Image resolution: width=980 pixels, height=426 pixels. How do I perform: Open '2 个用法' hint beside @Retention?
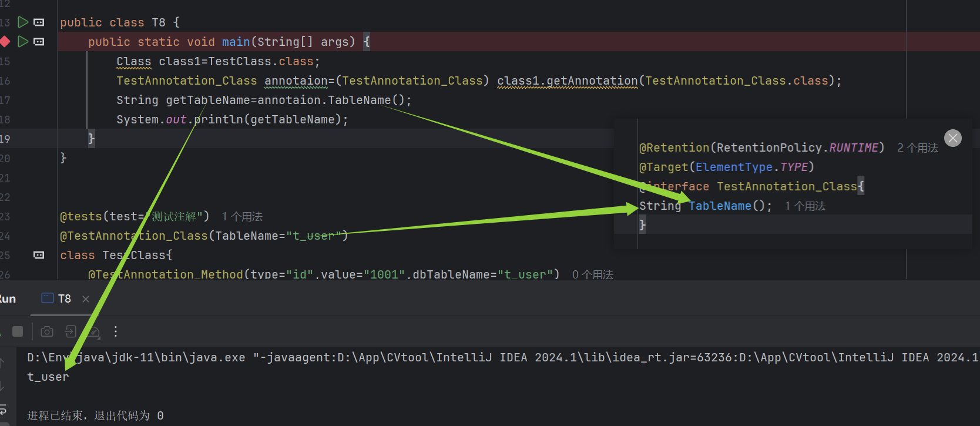click(x=918, y=148)
